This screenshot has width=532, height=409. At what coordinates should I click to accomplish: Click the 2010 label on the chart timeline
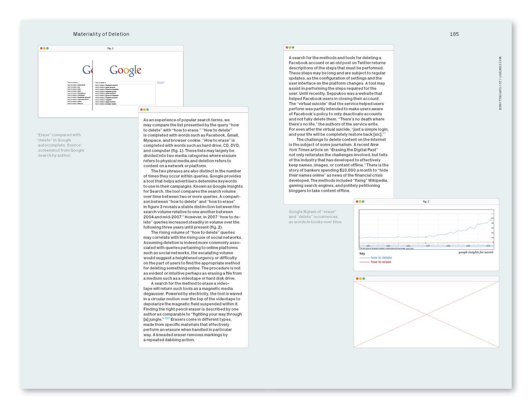pos(488,246)
